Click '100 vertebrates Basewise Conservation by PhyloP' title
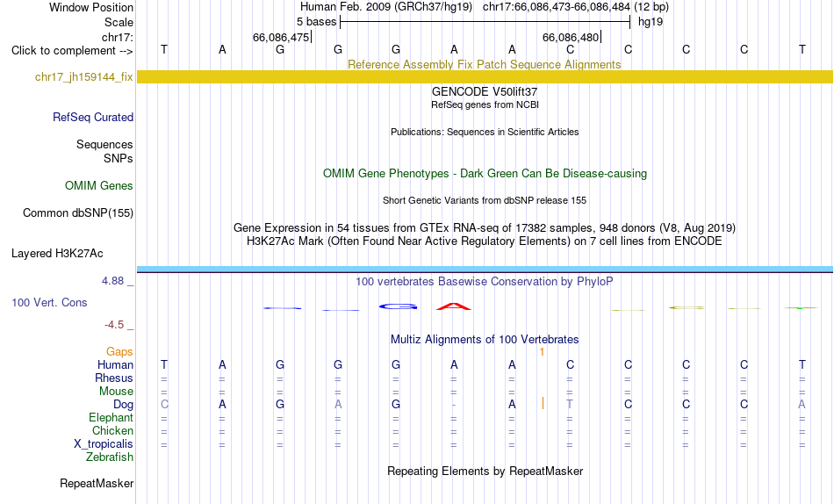This screenshot has height=504, width=834. 485,281
